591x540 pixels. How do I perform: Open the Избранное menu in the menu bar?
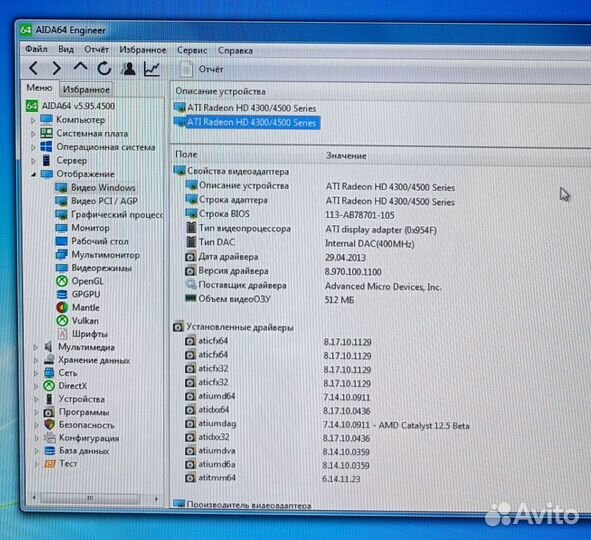pos(143,50)
